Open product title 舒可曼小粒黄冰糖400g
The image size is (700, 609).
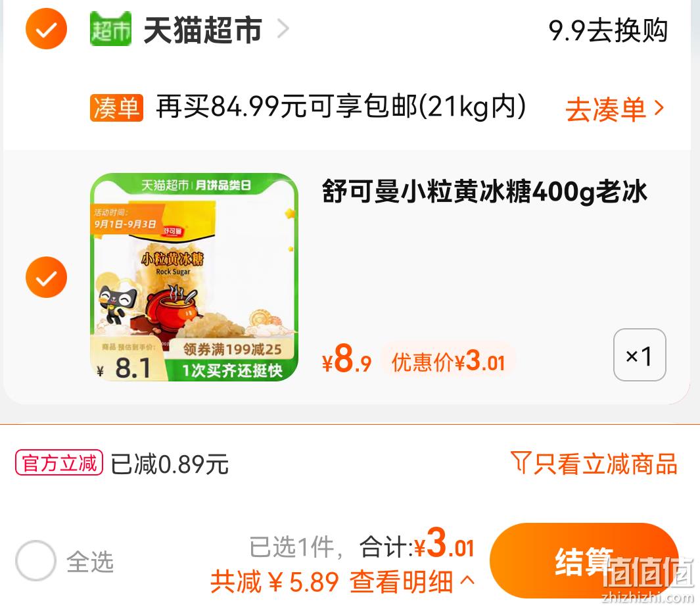pyautogui.click(x=484, y=191)
